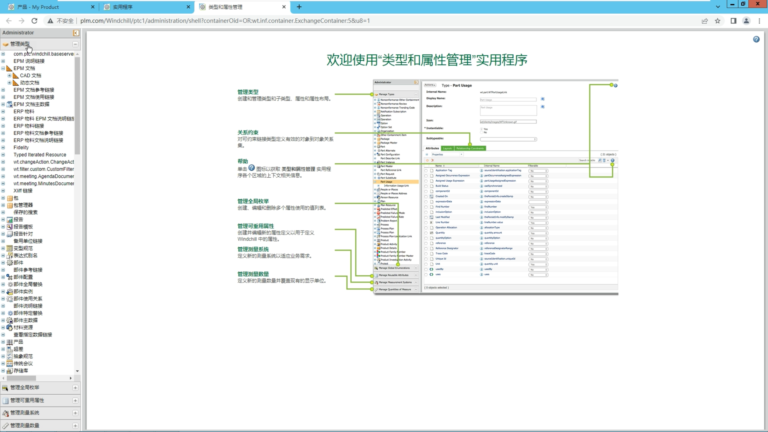Bookmark this page with the star icon
The width and height of the screenshot is (768, 432).
(x=718, y=21)
